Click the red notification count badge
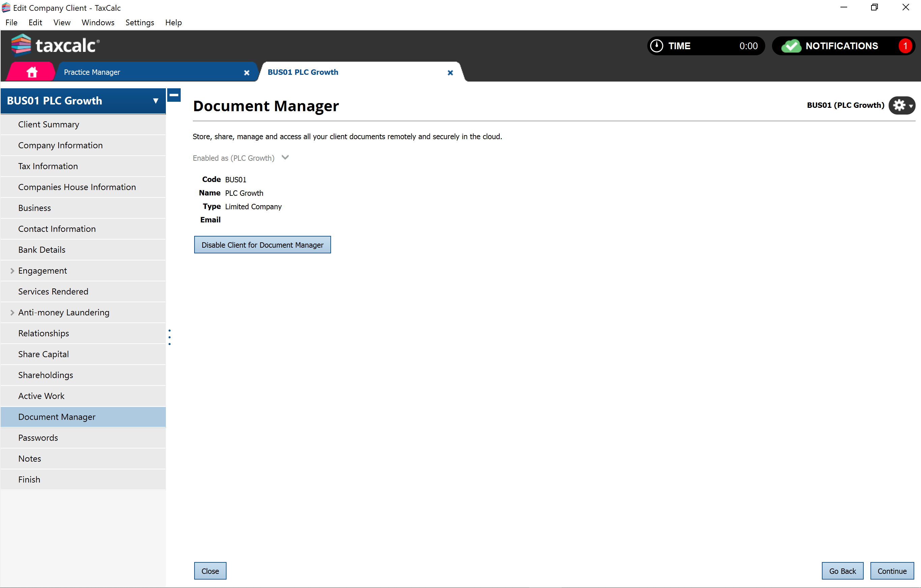The height and width of the screenshot is (588, 921). pyautogui.click(x=905, y=46)
